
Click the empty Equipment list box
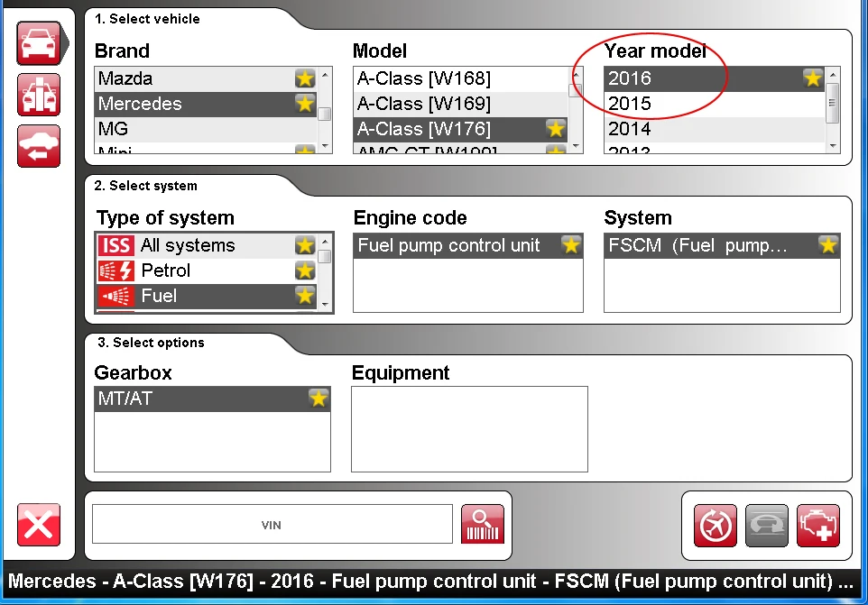coord(469,429)
